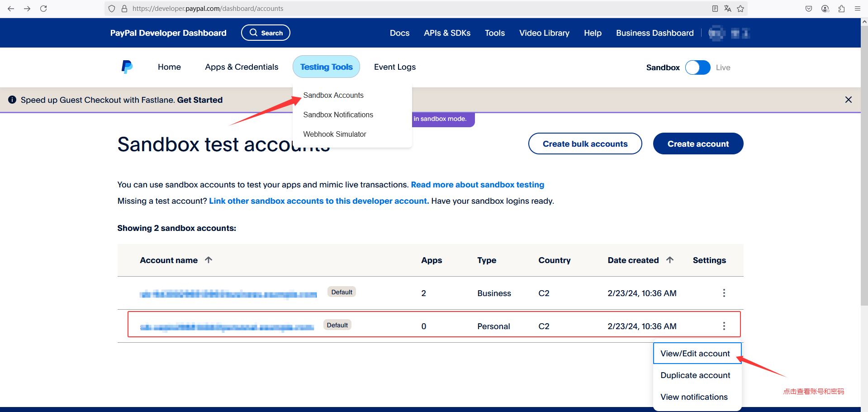
Task: Bookmark this page with star icon
Action: 740,9
